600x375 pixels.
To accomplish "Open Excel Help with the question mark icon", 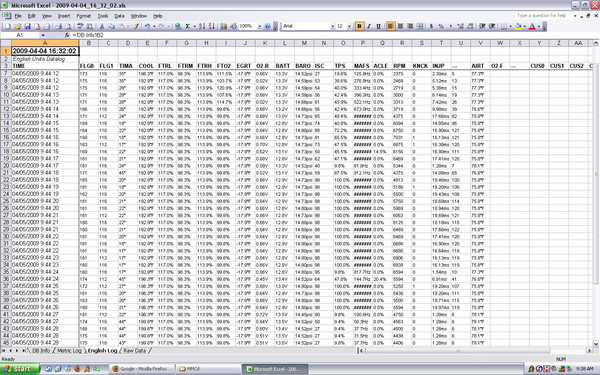I will (267, 26).
